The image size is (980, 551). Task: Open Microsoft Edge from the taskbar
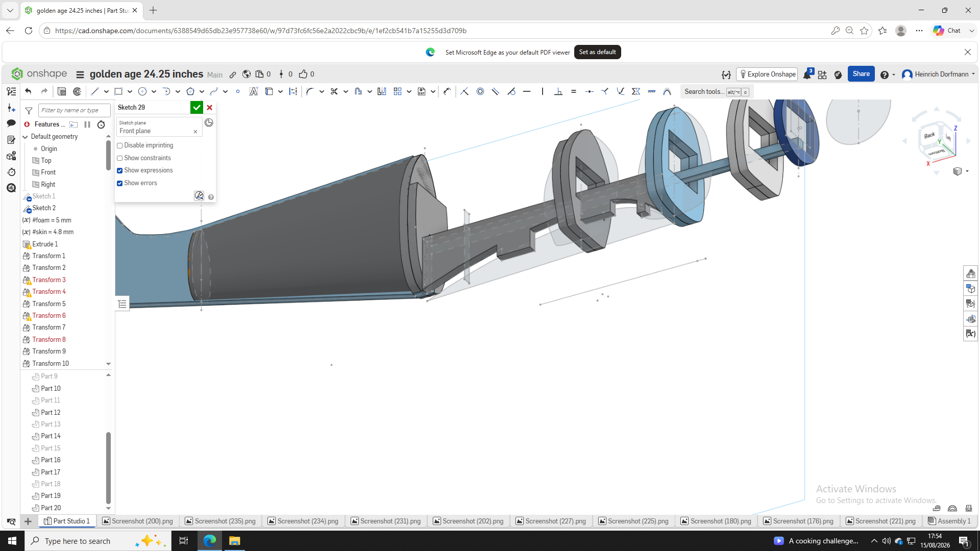tap(209, 541)
